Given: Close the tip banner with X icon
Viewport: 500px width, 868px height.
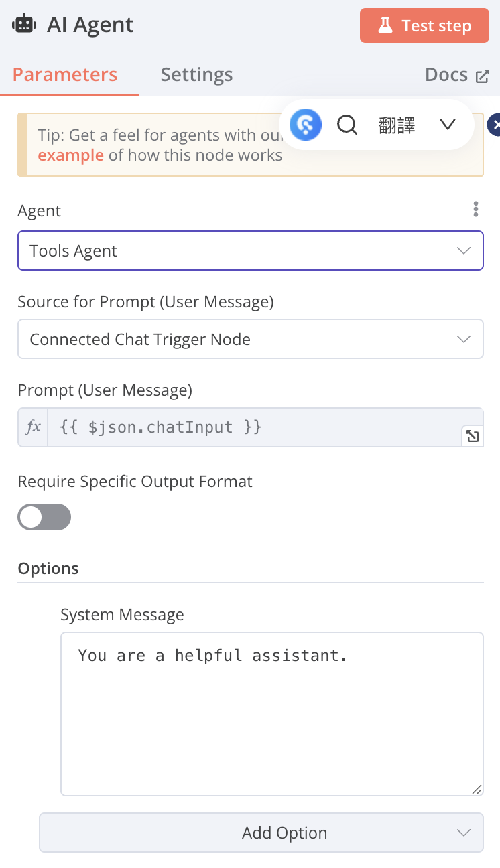Looking at the screenshot, I should (x=495, y=125).
